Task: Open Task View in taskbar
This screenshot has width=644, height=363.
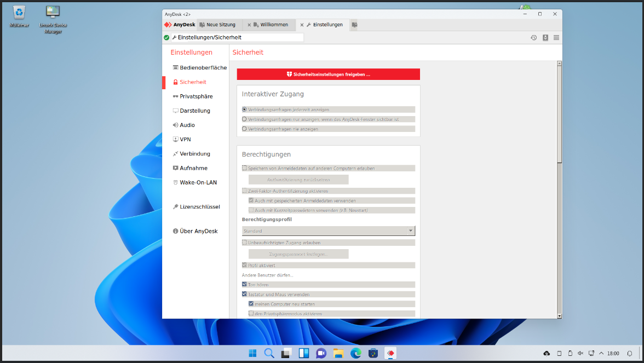Action: (x=287, y=353)
